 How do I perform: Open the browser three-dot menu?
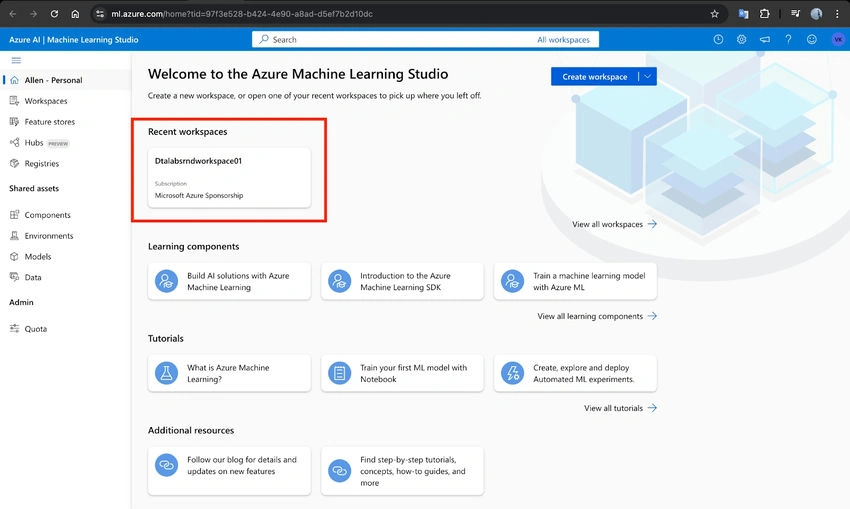point(837,14)
